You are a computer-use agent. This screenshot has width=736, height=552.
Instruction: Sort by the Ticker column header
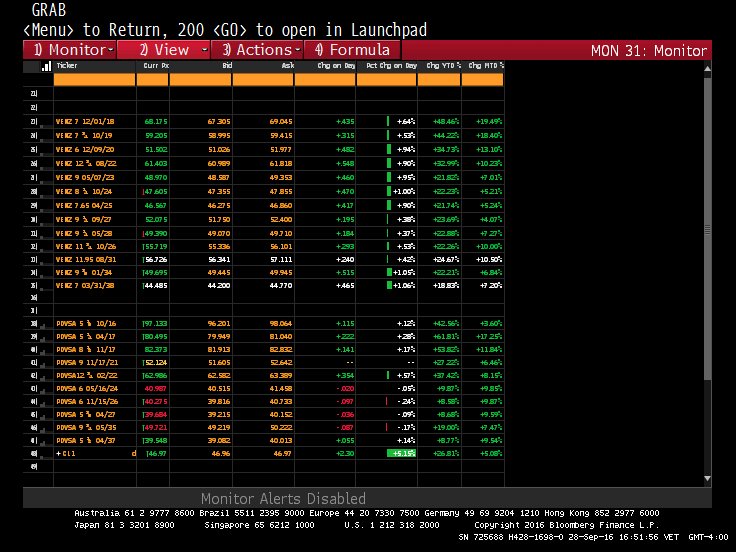coord(68,66)
